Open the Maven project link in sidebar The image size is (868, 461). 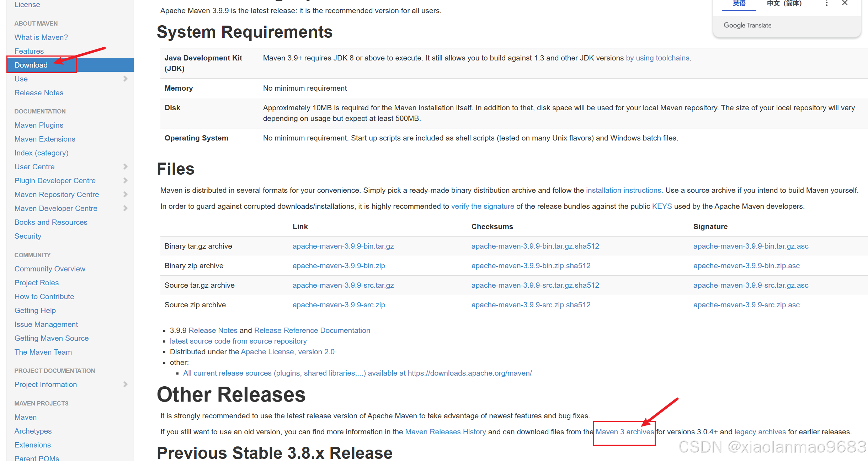pyautogui.click(x=26, y=417)
